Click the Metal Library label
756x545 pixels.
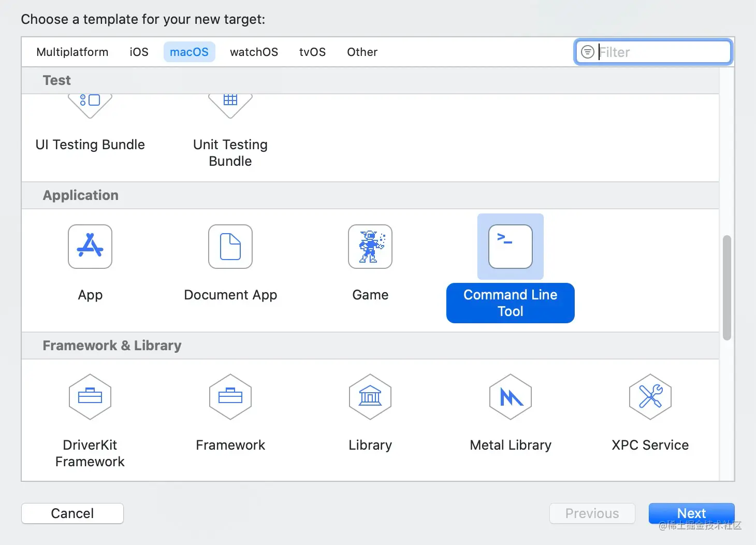click(511, 445)
